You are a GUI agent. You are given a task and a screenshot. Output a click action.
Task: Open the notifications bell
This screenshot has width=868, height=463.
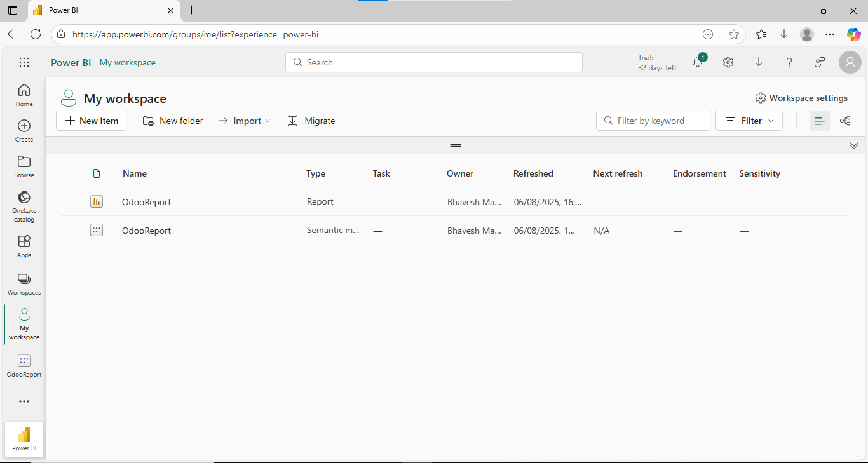[x=698, y=62]
